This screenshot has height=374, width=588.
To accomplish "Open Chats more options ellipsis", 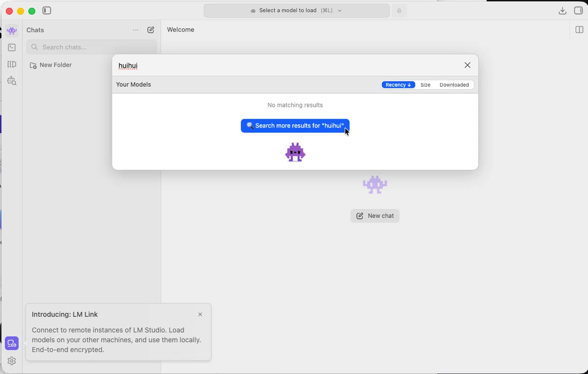I will 135,30.
